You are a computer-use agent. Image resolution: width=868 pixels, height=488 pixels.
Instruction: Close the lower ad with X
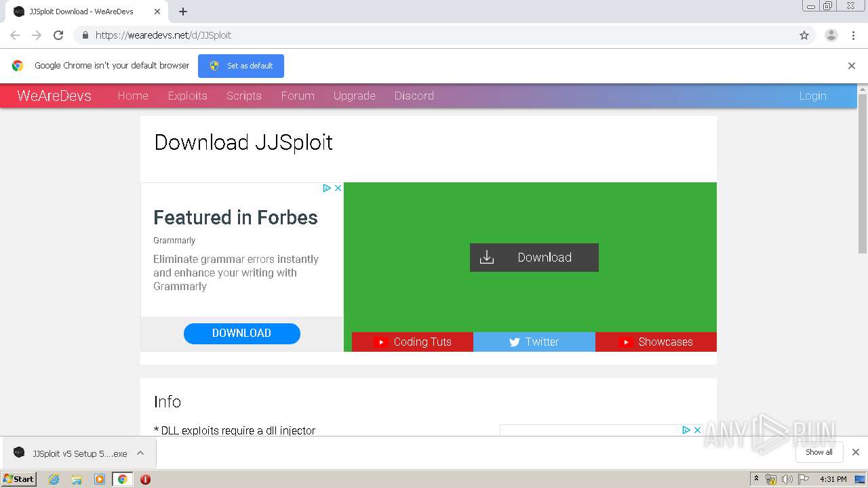coord(697,430)
